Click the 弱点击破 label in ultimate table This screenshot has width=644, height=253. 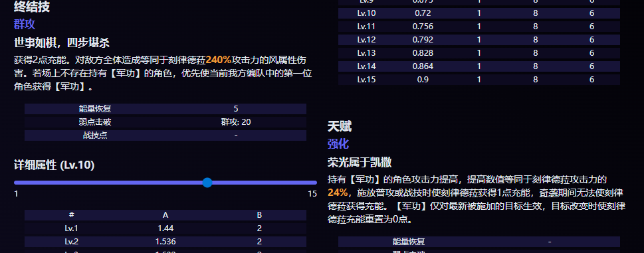pos(95,122)
